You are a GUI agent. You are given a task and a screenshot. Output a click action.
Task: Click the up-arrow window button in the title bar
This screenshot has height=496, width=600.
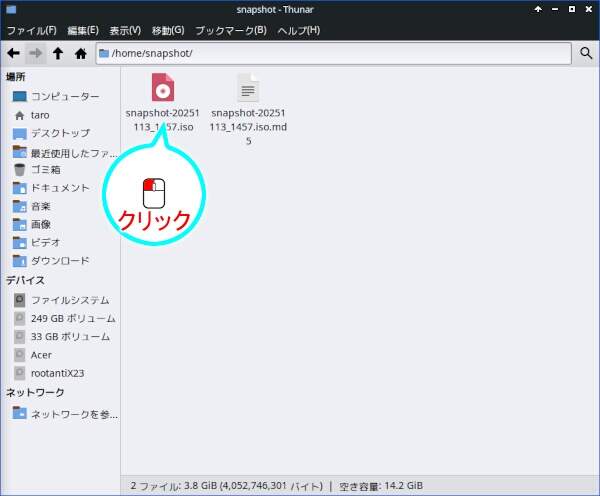tap(538, 9)
